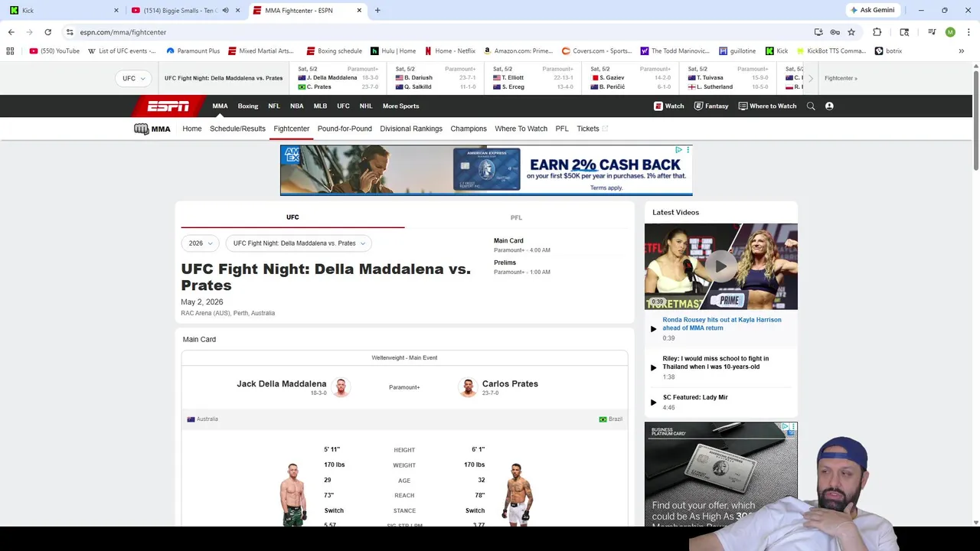980x551 pixels.
Task: Click the ESPN logo
Action: (168, 106)
